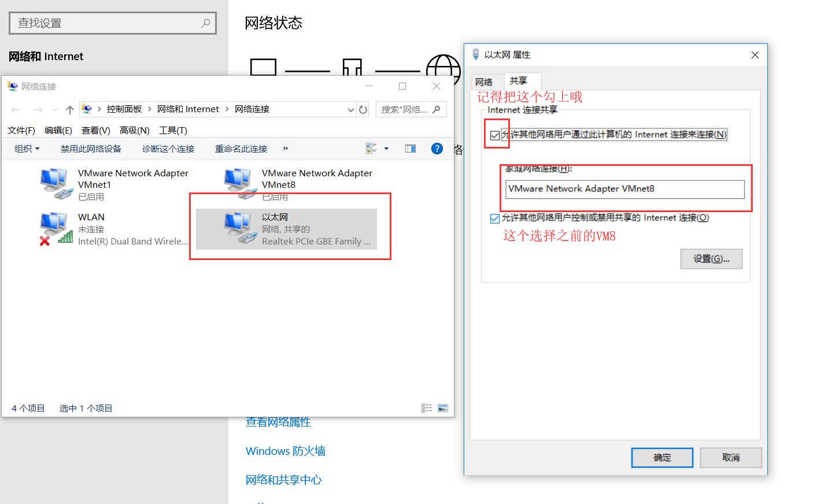Screen dimensions: 832x504
Task: Click the up-folder arrow in navigation bar
Action: 70,109
